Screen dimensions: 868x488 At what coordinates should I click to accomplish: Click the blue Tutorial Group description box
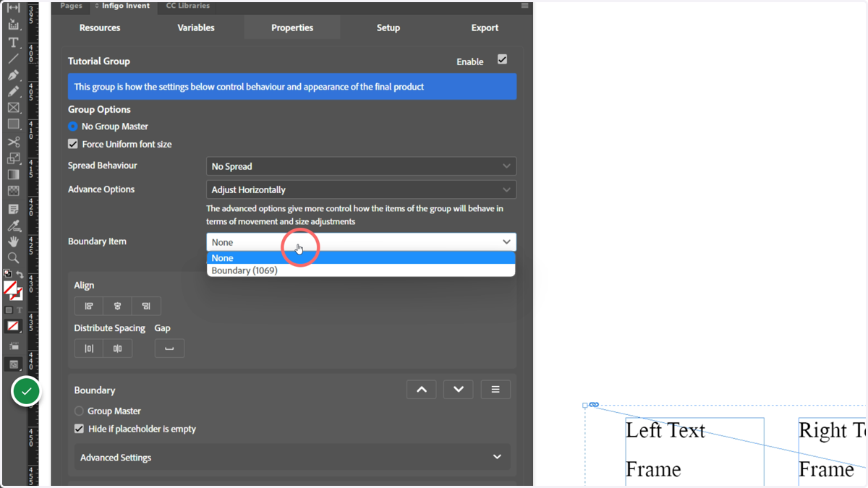click(x=292, y=87)
